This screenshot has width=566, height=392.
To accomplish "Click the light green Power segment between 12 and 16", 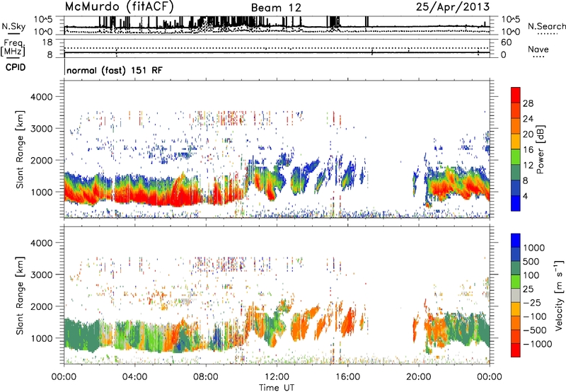I will point(516,157).
